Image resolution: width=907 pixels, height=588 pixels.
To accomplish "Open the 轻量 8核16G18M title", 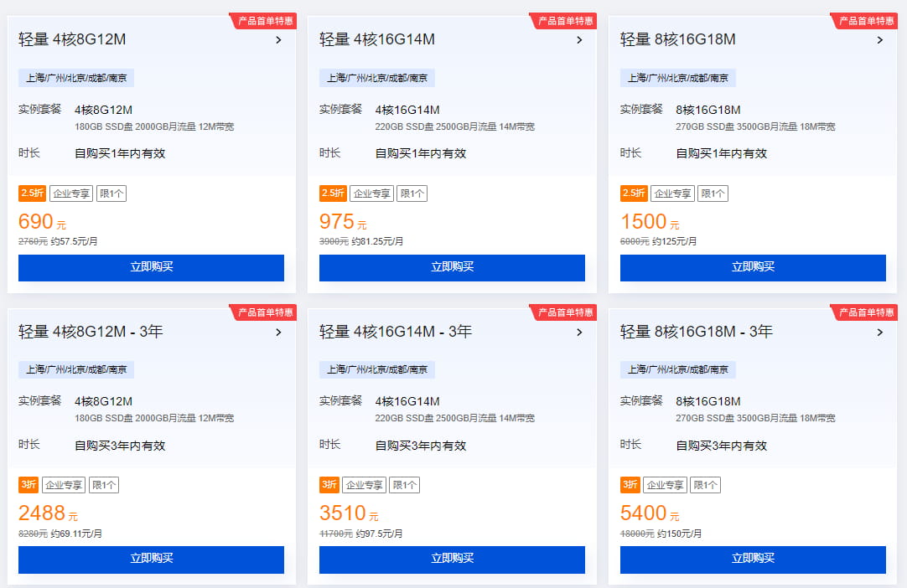I will click(x=677, y=39).
